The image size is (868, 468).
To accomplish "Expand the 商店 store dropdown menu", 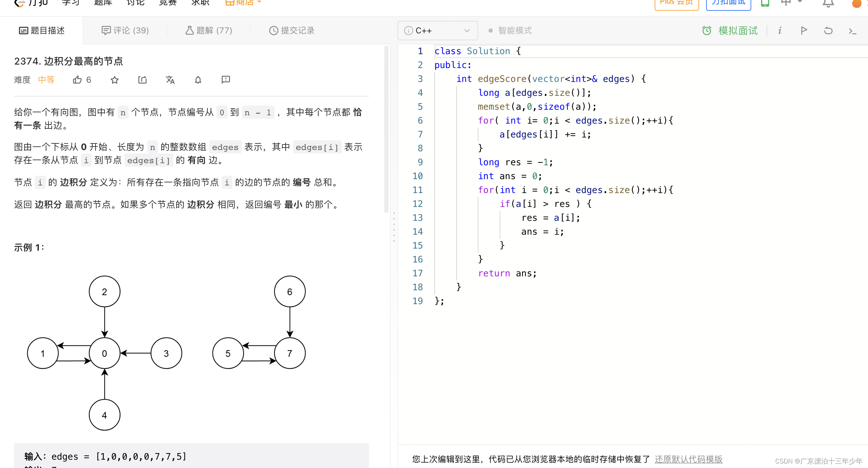I will [243, 2].
